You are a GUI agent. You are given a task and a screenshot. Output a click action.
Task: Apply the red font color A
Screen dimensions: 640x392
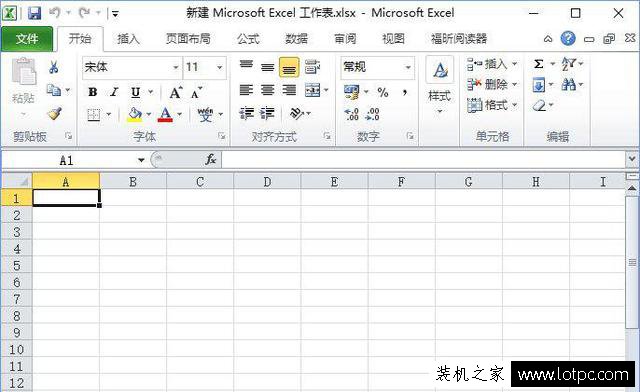[165, 114]
